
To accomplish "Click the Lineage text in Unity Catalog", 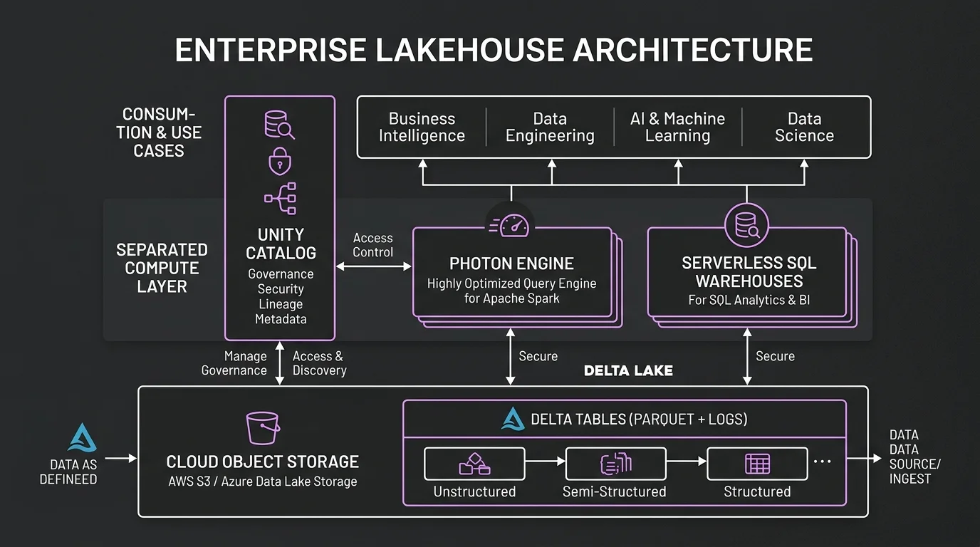I will [281, 304].
